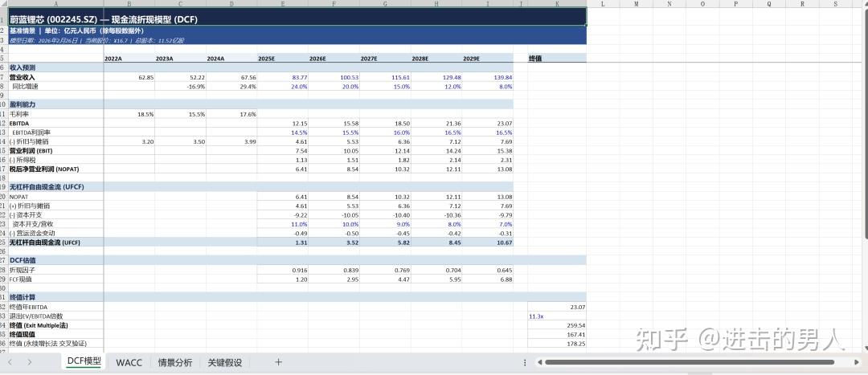Click the 营业利润 (EBIT) row label
Viewport: 868px width, 375px height.
coord(56,150)
